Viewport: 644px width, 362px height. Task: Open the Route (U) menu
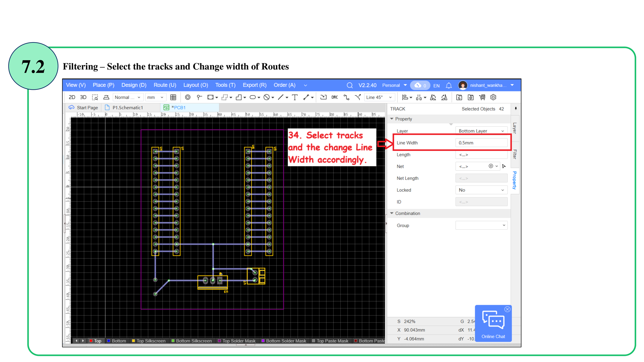click(x=165, y=85)
